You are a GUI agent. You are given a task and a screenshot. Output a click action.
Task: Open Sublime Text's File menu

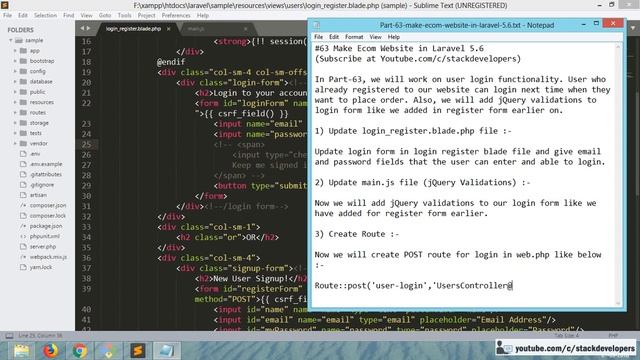7,15
